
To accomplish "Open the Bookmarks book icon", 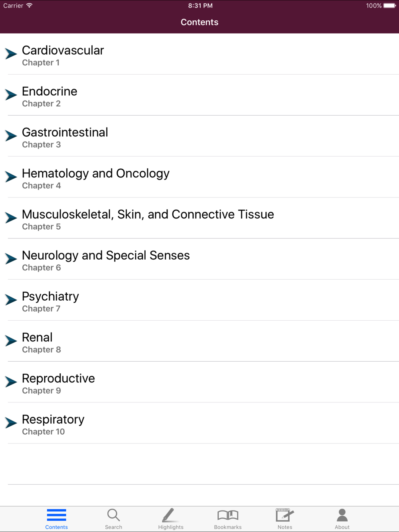I will click(x=228, y=515).
